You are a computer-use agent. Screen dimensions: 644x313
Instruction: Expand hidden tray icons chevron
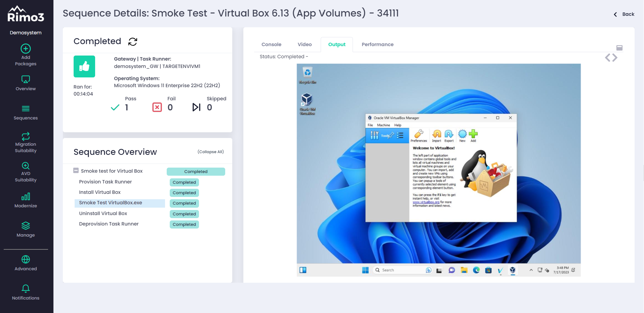click(x=531, y=270)
